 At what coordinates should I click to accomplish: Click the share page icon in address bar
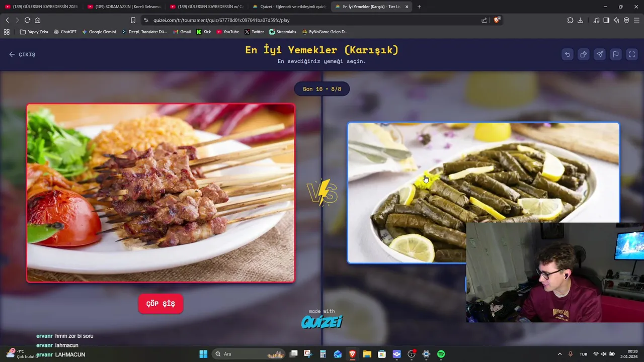pos(484,20)
